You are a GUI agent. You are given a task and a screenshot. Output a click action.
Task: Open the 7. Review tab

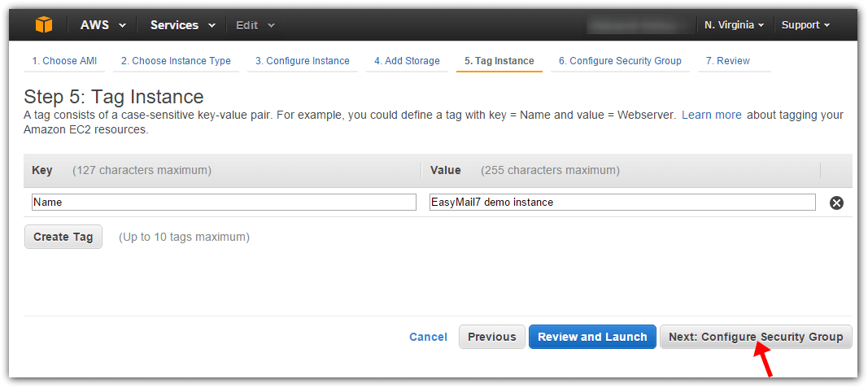coord(728,61)
